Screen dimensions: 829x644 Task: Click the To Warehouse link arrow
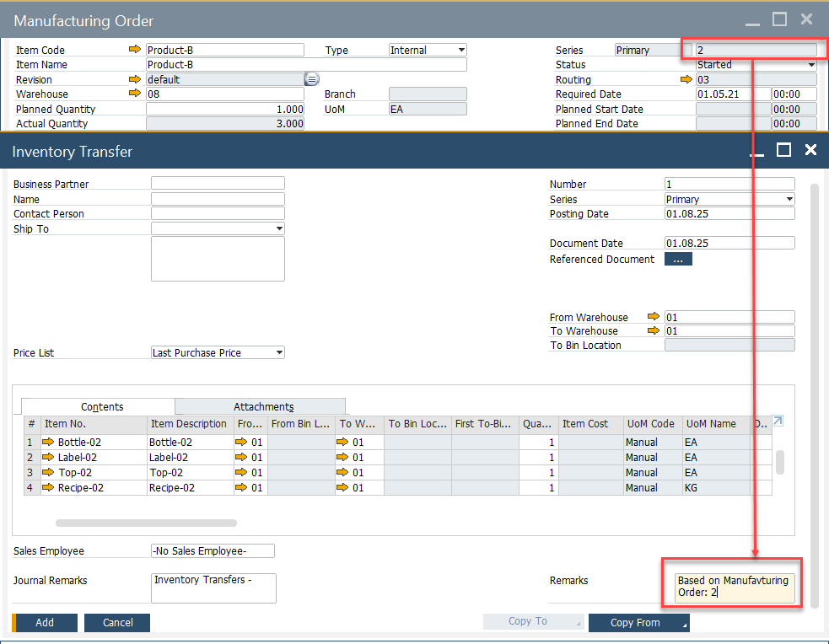point(653,331)
